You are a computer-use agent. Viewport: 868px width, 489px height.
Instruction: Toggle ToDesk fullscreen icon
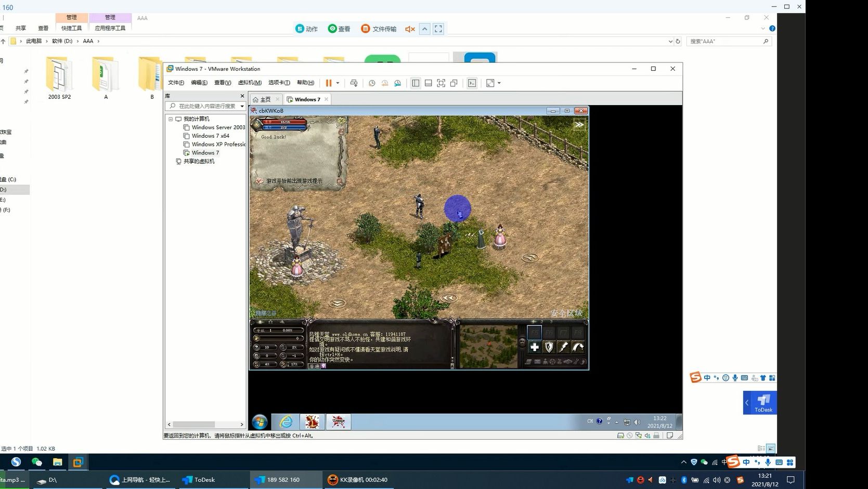438,29
